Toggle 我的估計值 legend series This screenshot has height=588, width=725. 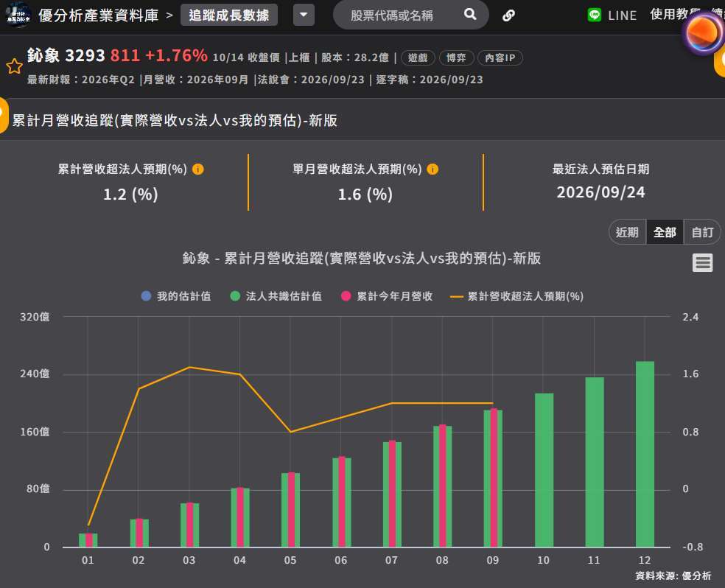[176, 296]
